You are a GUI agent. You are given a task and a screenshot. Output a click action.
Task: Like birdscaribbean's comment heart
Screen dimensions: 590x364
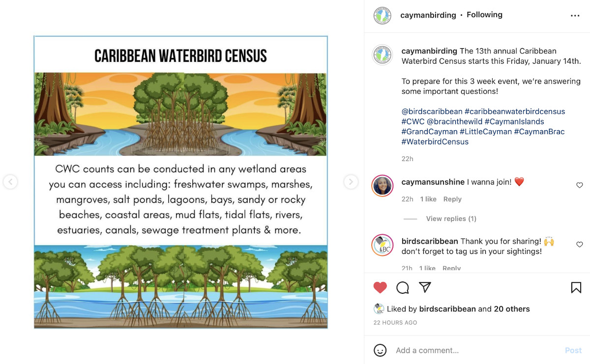click(579, 244)
